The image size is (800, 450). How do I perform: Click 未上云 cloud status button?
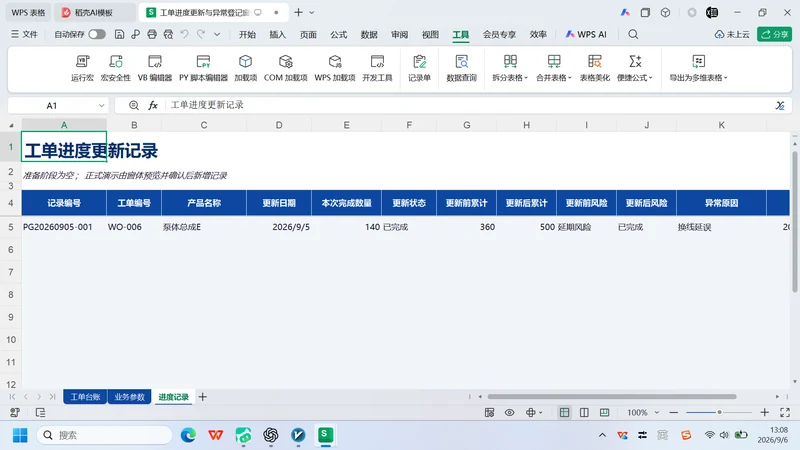coord(732,34)
